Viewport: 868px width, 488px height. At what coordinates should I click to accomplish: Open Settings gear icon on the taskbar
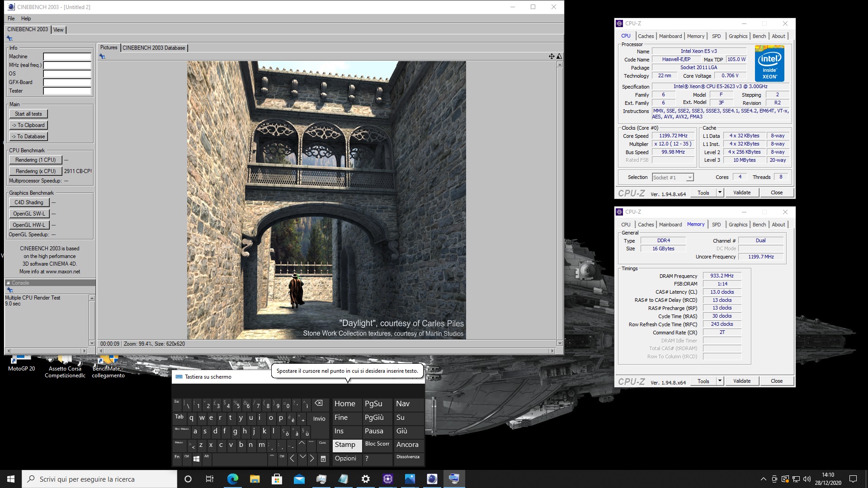click(x=365, y=479)
